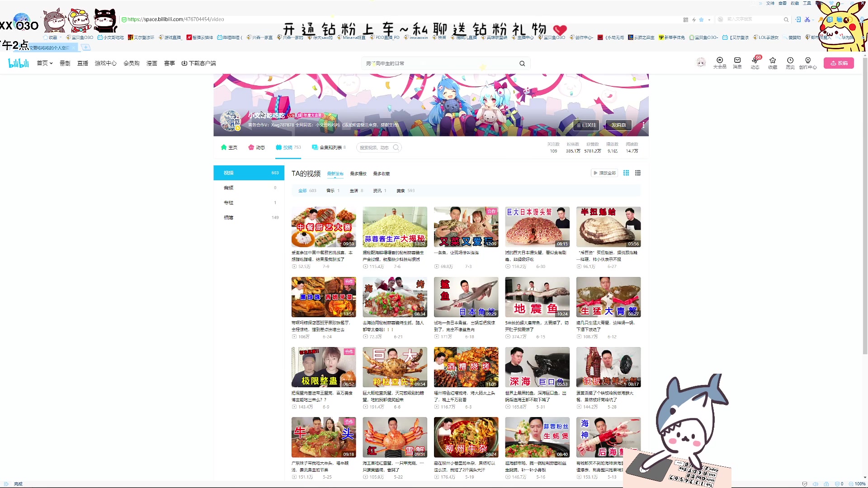Open the more options menu on profile banner
Screen dimensions: 868x488
point(643,125)
